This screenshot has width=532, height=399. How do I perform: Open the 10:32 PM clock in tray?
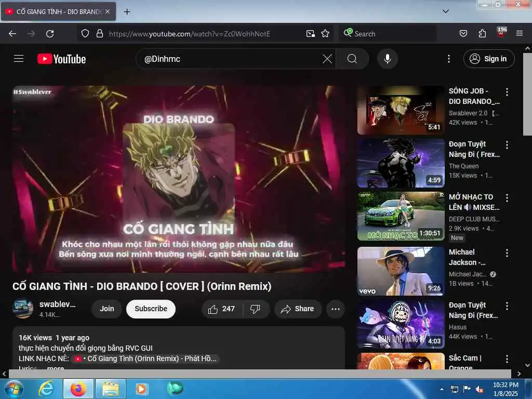(x=506, y=389)
